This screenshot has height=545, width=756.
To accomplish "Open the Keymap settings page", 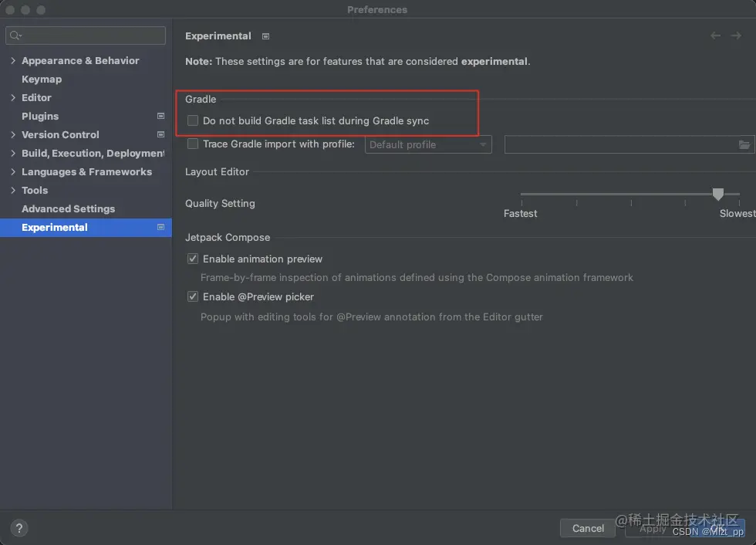I will pyautogui.click(x=42, y=79).
